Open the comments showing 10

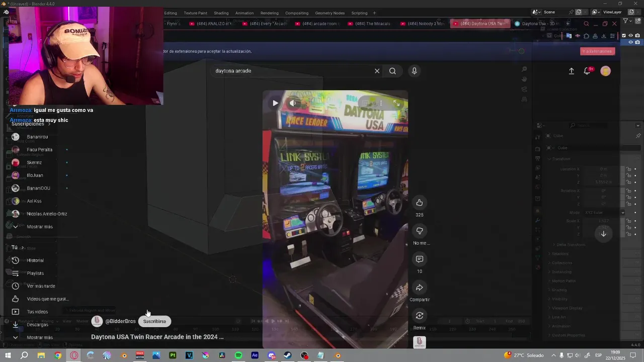point(419,259)
